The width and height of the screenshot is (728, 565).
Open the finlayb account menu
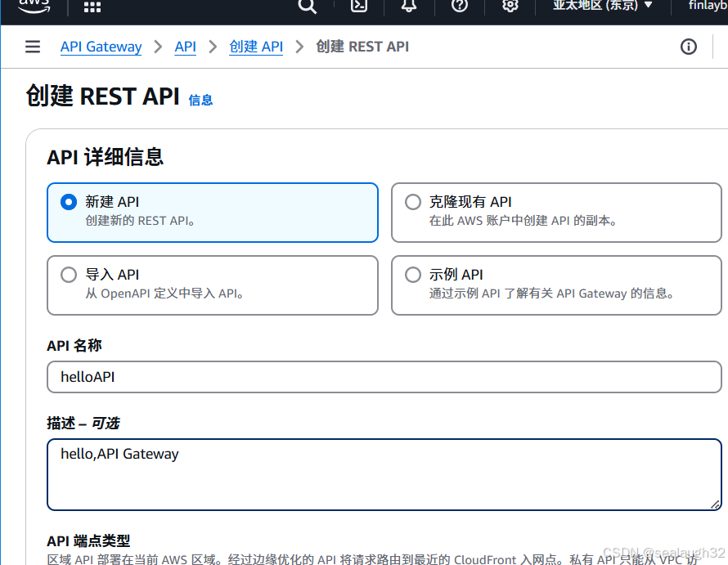point(708,6)
